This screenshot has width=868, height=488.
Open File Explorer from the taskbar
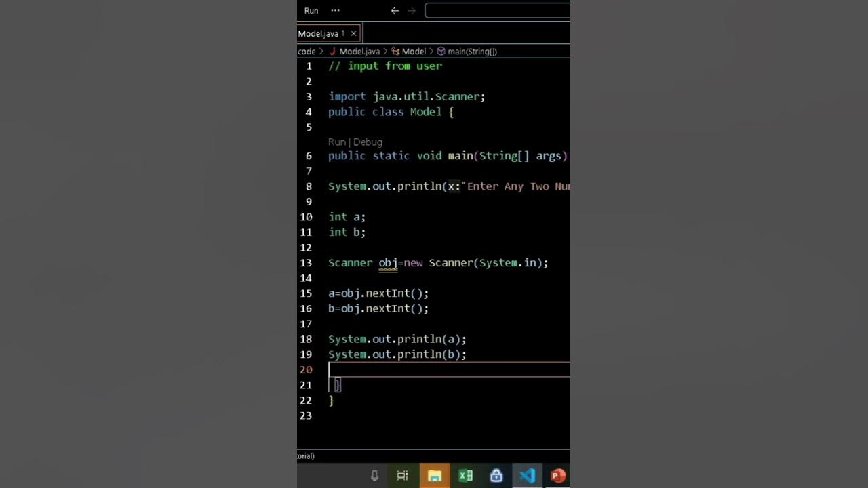click(x=435, y=476)
